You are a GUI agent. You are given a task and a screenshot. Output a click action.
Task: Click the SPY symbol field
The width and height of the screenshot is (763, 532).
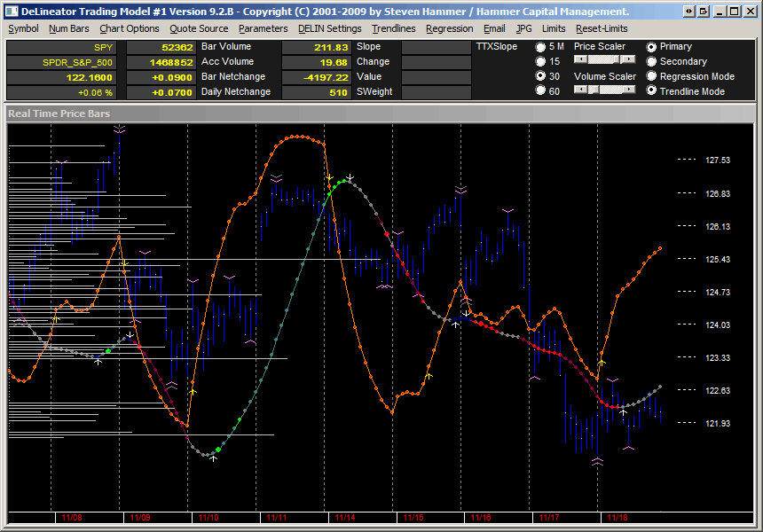click(x=61, y=48)
